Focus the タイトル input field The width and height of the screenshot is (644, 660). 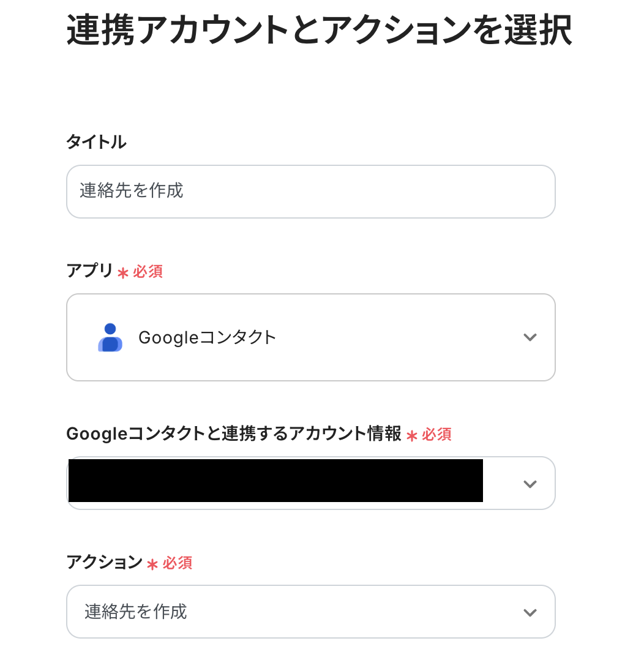pyautogui.click(x=310, y=191)
